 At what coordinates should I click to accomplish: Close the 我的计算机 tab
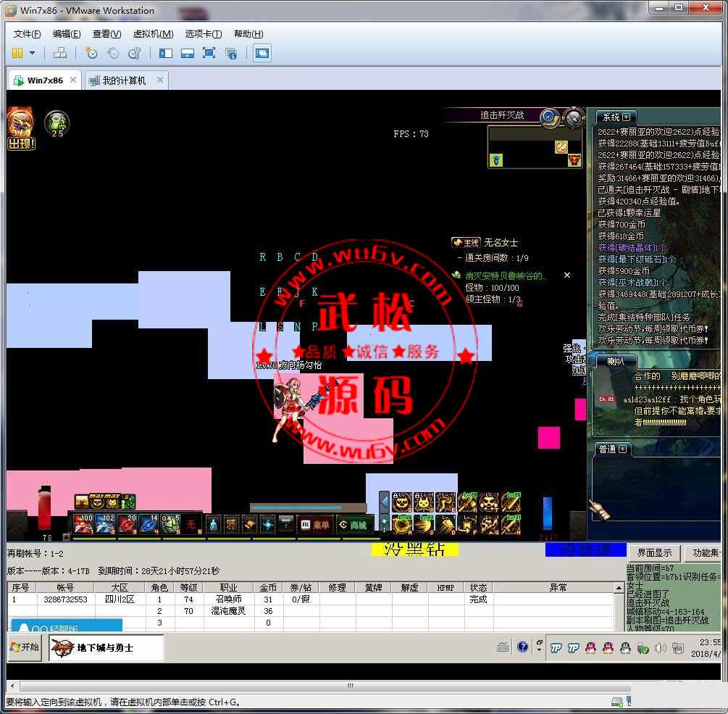click(x=160, y=80)
